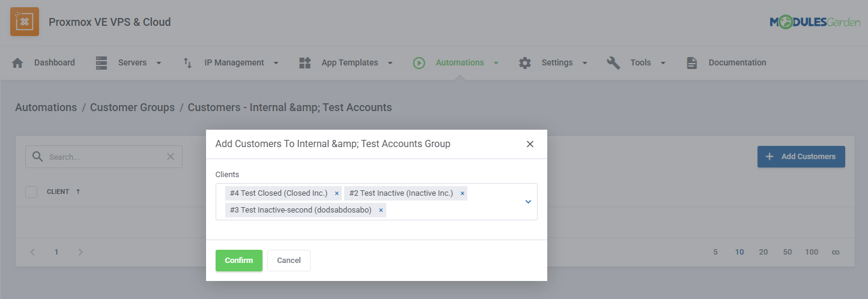Show all entries with the infinity option

pos(835,252)
